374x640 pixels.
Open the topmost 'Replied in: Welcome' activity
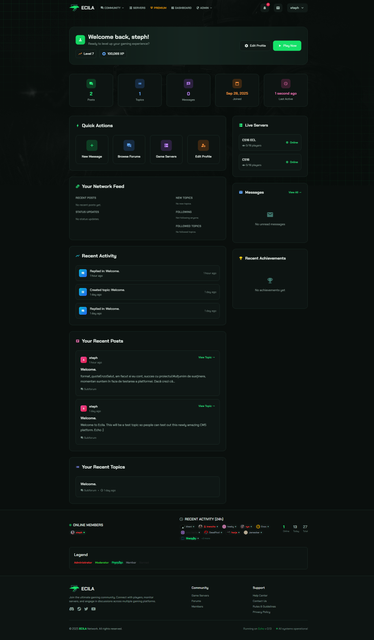[147, 273]
